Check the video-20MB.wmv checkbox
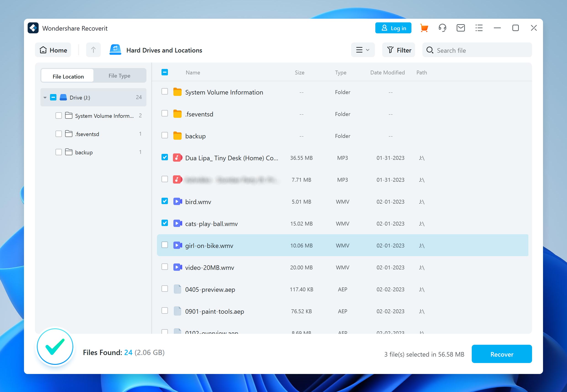The height and width of the screenshot is (392, 567). pyautogui.click(x=165, y=267)
